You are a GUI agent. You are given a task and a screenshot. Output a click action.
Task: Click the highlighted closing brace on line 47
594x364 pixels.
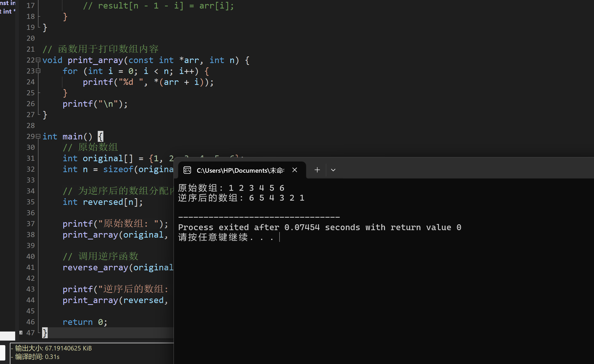point(45,333)
